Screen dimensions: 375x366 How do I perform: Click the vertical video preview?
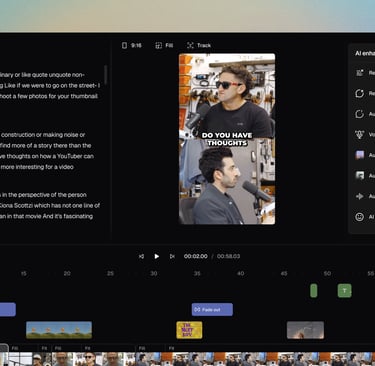227,139
